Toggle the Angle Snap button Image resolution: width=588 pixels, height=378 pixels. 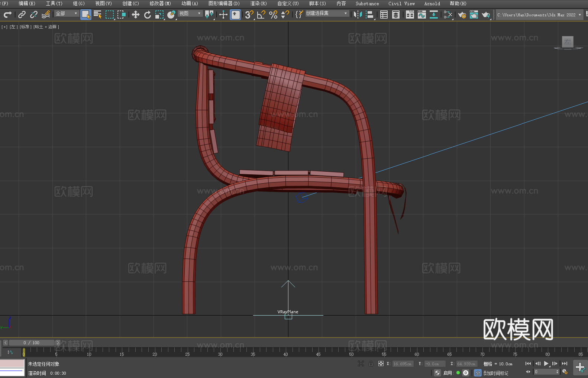(261, 14)
